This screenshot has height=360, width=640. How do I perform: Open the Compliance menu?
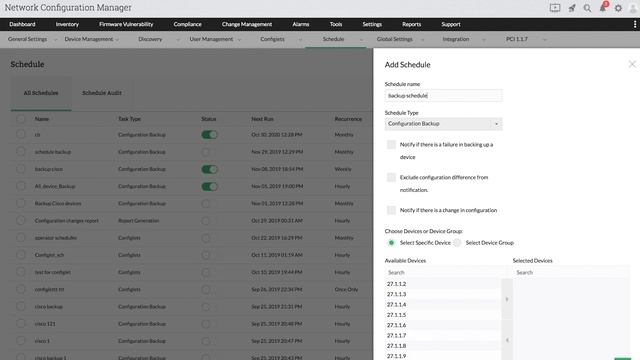(187, 24)
